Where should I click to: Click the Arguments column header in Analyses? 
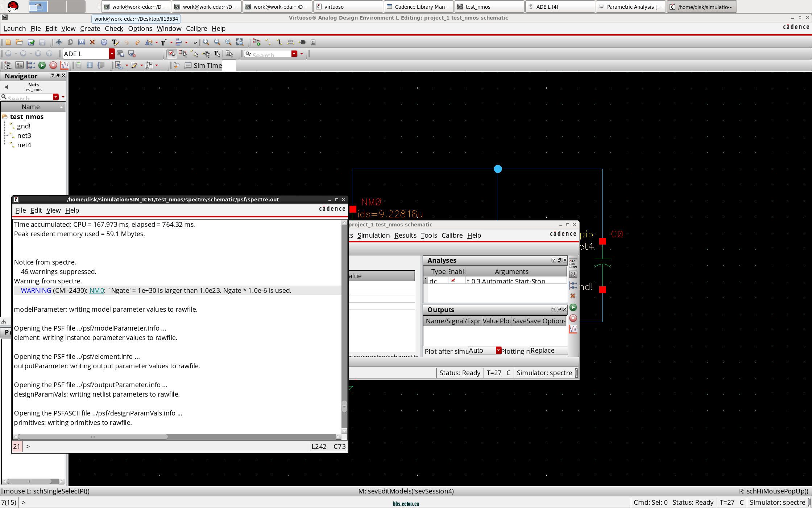[x=515, y=271]
